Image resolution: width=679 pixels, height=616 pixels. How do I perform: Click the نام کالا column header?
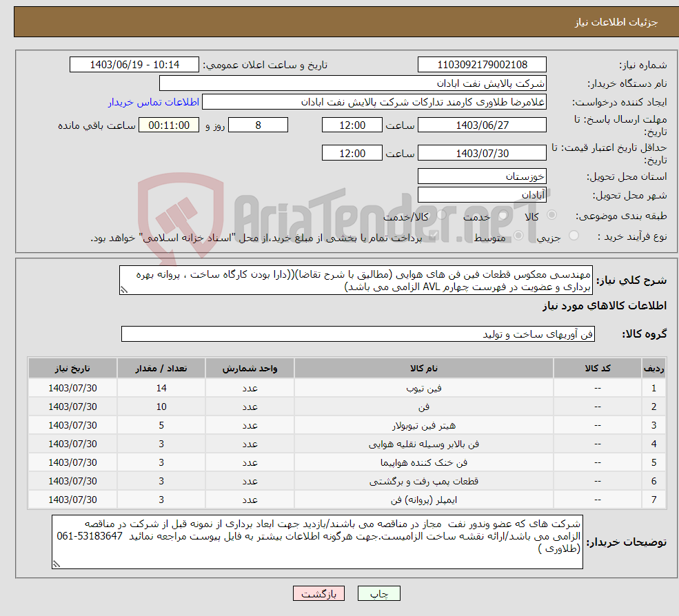pyautogui.click(x=424, y=369)
